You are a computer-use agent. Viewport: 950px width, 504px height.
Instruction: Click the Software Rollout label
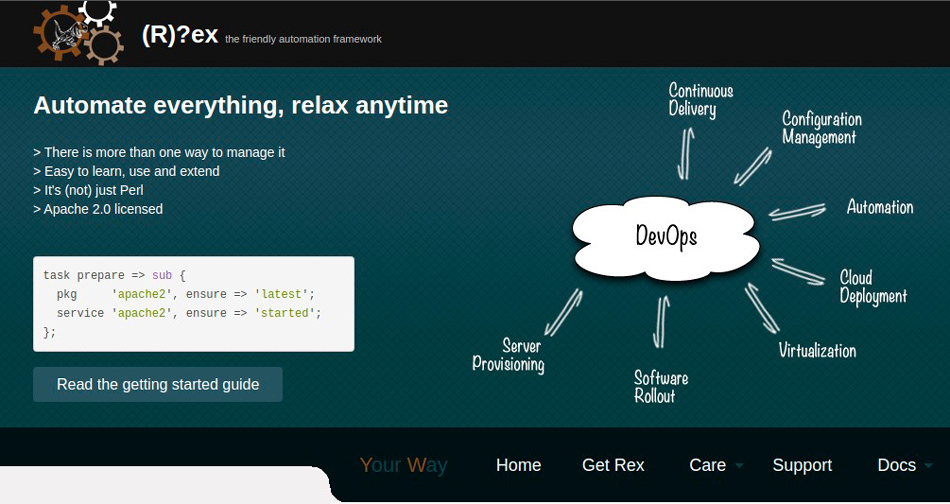pos(661,387)
